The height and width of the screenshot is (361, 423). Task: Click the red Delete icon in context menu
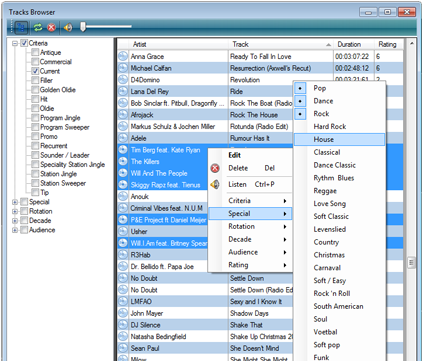click(215, 168)
